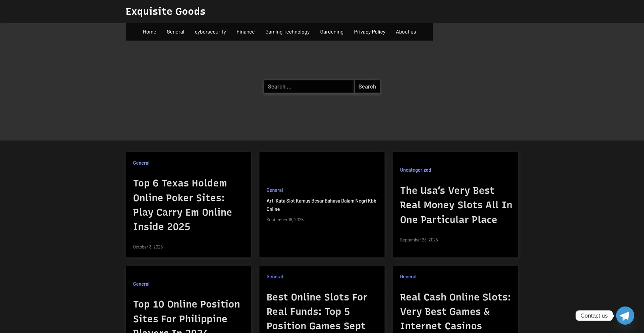Viewport: 644px width, 333px height.
Task: Click the Telegram contact icon
Action: tap(625, 316)
